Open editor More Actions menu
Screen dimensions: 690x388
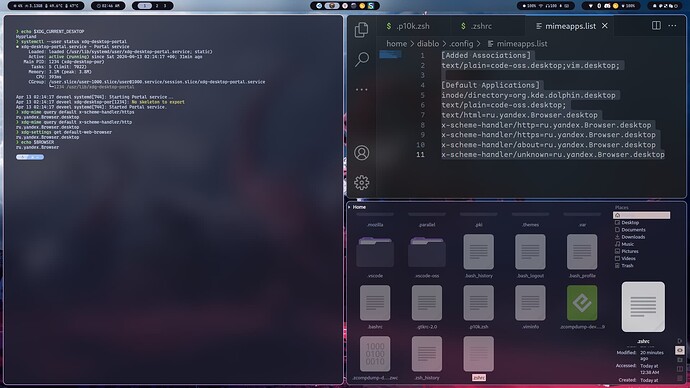pos(672,26)
